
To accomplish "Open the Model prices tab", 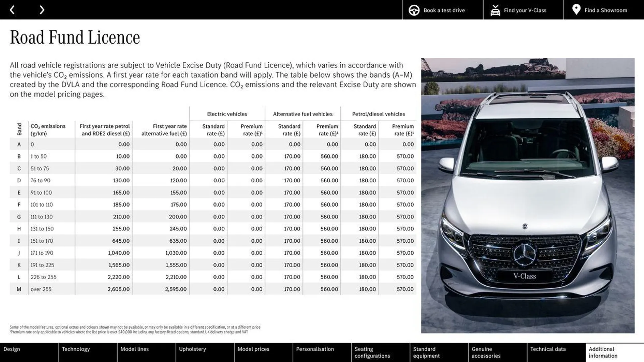I will pos(263,352).
